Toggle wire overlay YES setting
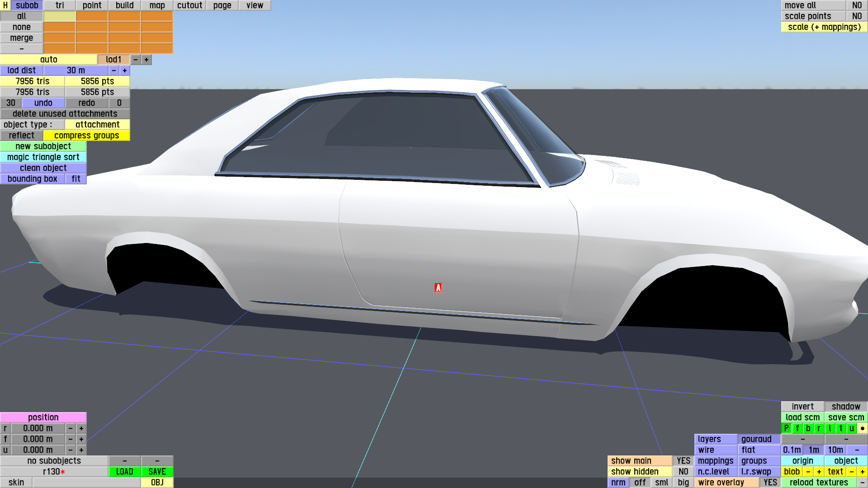Screen dimensions: 868x488 [770, 483]
